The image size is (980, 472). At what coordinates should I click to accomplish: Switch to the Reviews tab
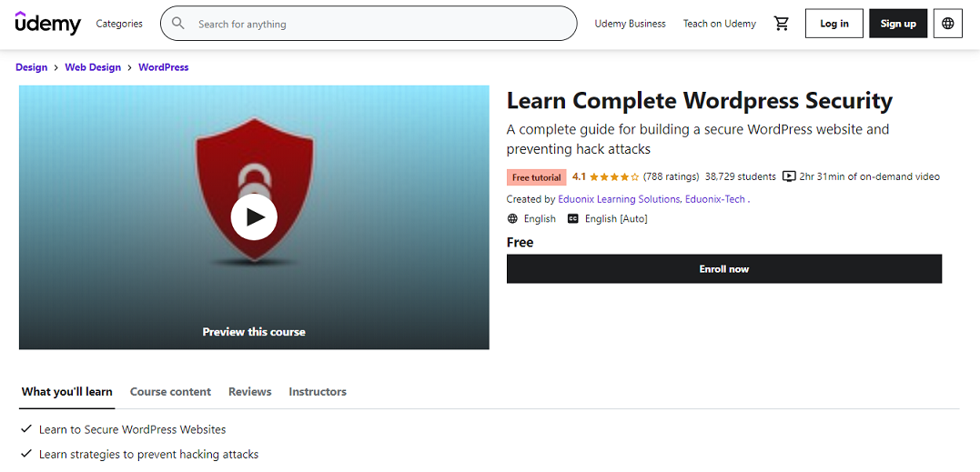tap(250, 392)
